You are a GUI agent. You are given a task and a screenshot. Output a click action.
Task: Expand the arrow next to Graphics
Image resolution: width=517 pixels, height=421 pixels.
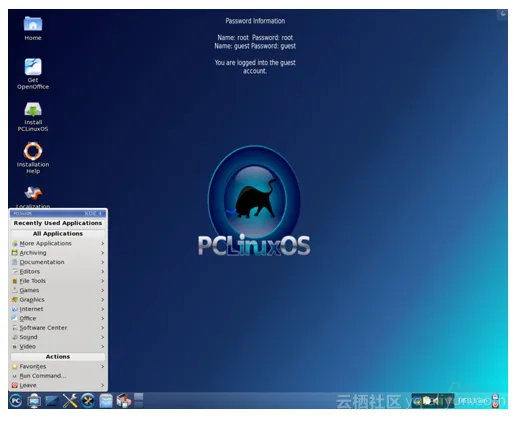[x=103, y=299]
